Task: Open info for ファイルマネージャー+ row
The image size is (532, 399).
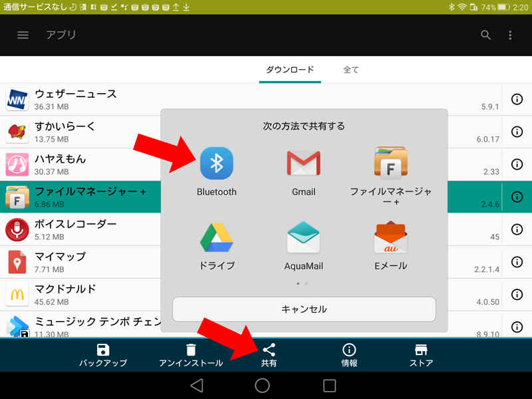Action: [517, 197]
